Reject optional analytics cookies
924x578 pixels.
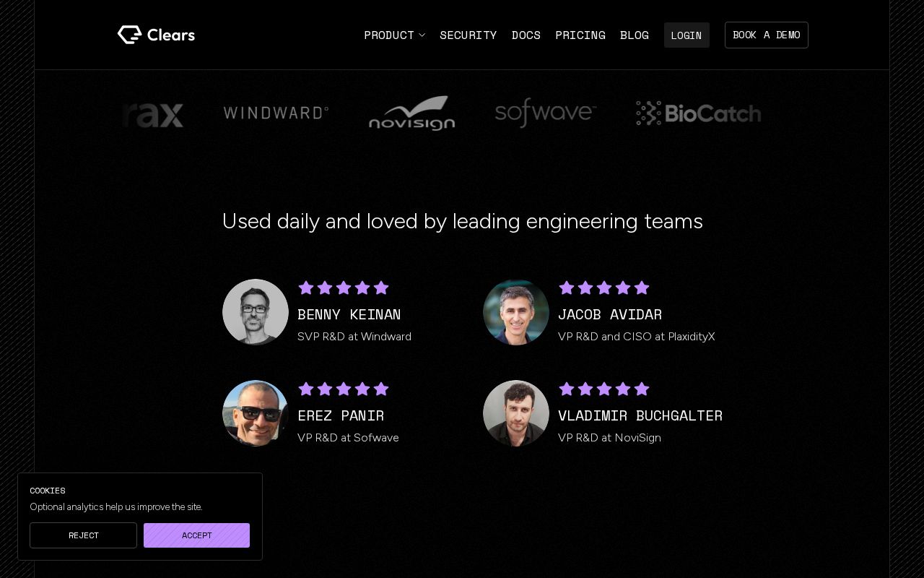[83, 535]
